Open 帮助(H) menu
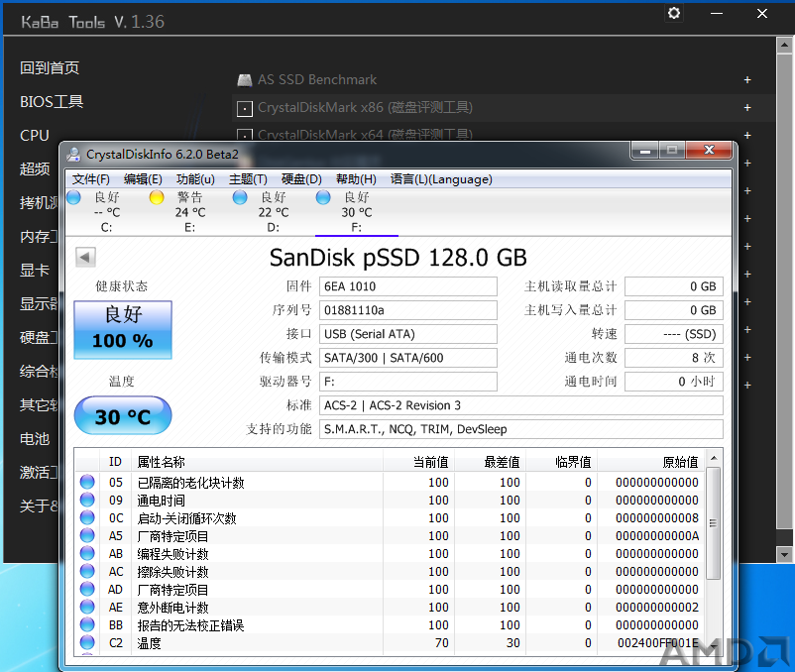The height and width of the screenshot is (672, 795). pyautogui.click(x=357, y=179)
